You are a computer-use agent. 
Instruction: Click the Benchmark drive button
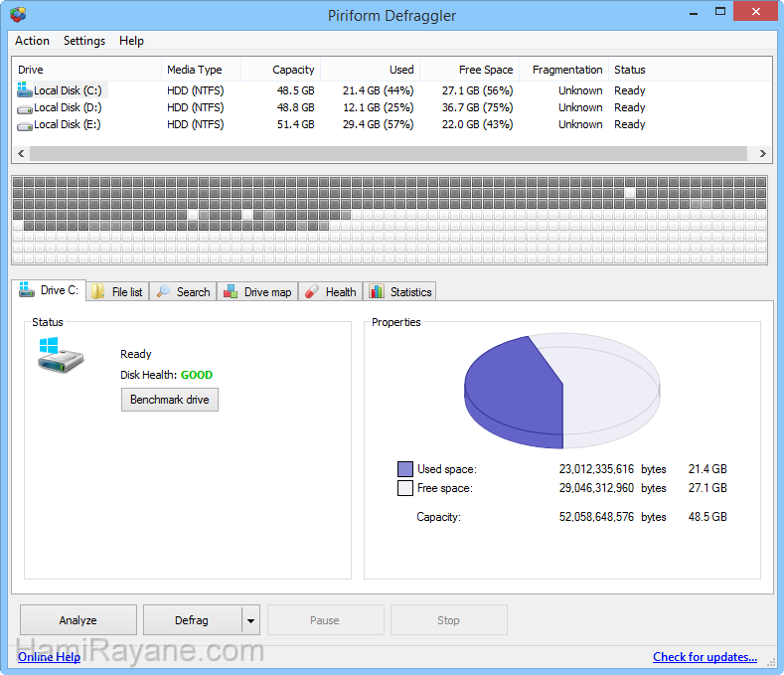coord(170,400)
